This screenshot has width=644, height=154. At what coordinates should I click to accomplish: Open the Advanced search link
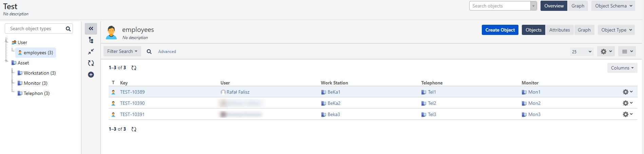tap(167, 52)
